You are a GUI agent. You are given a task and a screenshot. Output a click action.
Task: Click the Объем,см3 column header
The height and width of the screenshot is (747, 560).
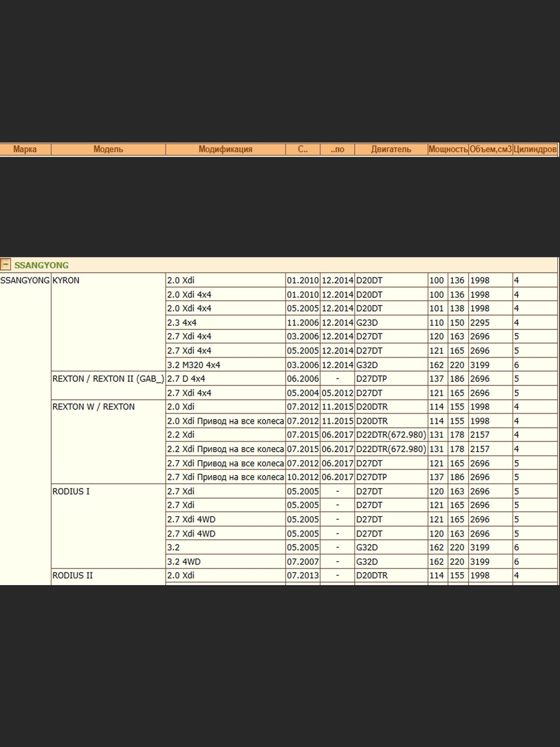pyautogui.click(x=490, y=149)
